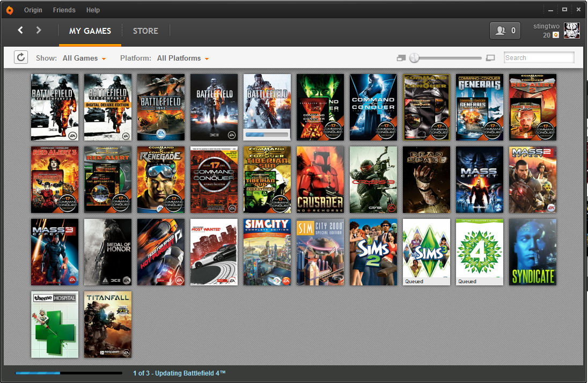
Task: Click the large tile size icon
Action: (x=490, y=58)
